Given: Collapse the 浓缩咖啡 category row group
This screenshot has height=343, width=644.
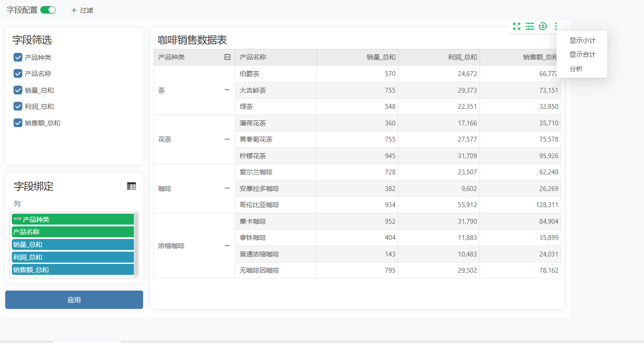Looking at the screenshot, I should point(227,246).
